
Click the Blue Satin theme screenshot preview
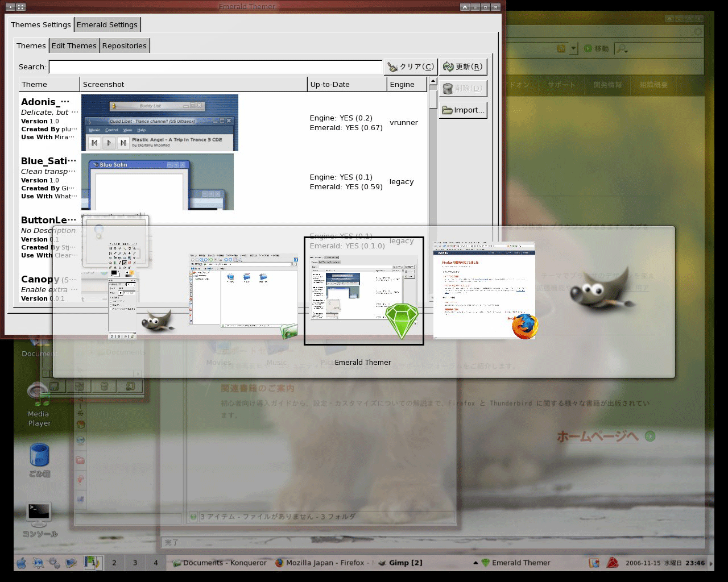(158, 182)
